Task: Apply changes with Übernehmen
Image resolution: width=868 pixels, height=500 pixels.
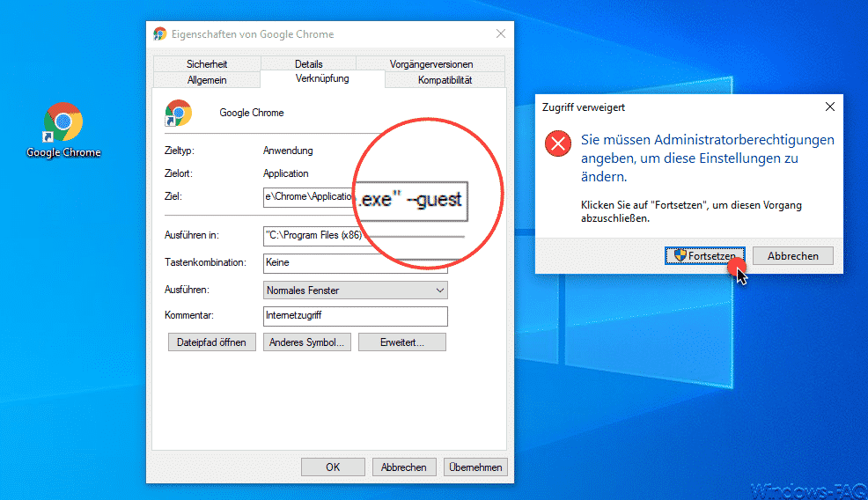Action: pos(475,467)
